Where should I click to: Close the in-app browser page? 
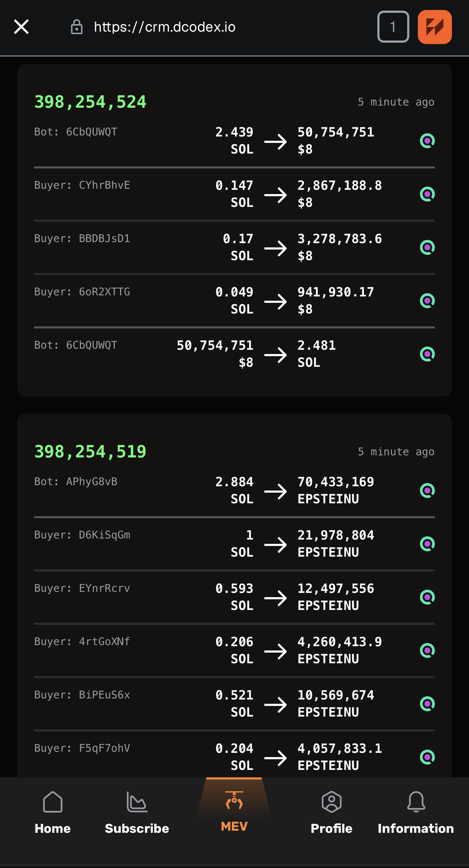pyautogui.click(x=21, y=27)
